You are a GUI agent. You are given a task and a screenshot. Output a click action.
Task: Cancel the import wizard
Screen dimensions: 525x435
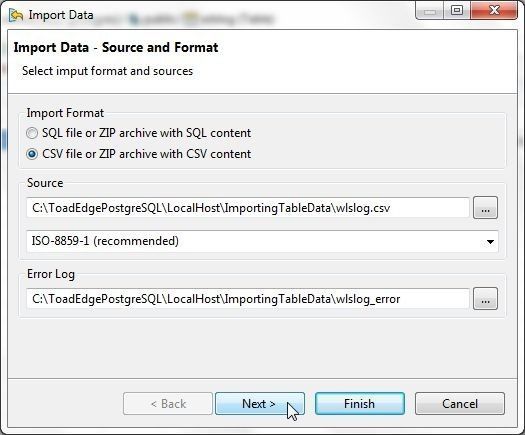coord(460,404)
